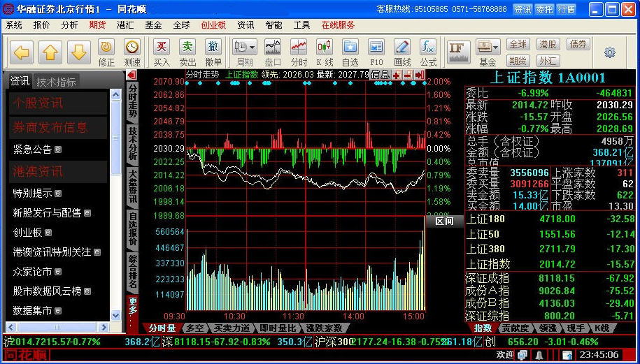Screen dimensions: 640x364
Task: Select the 领涨 tab
Action: point(547,328)
